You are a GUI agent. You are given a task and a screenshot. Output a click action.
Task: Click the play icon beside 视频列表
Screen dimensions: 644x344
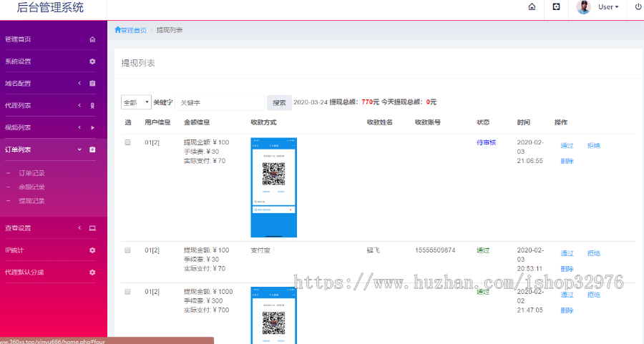pos(92,128)
